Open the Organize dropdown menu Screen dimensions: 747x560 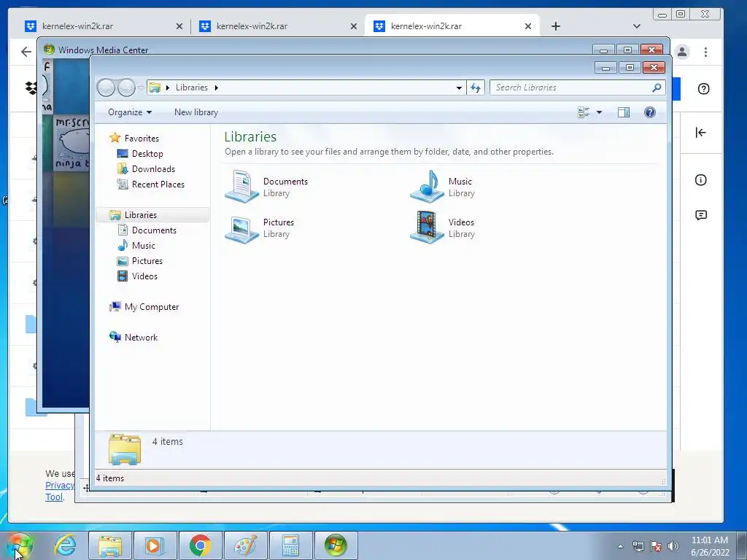point(130,112)
